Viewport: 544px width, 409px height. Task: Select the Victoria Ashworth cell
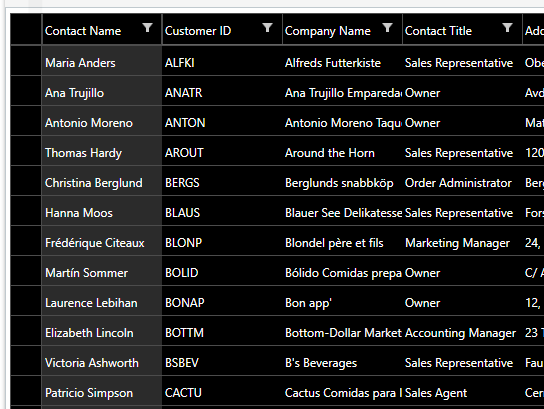(102, 361)
